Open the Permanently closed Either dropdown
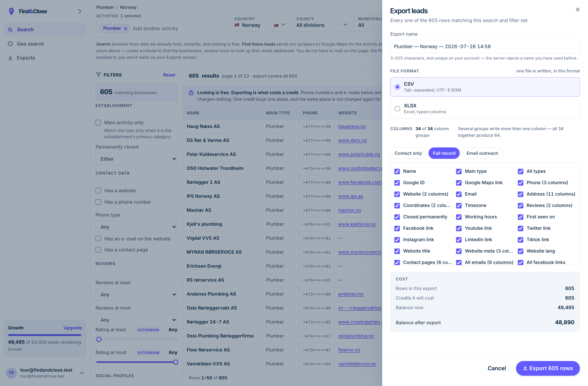Image resolution: width=588 pixels, height=386 pixels. pyautogui.click(x=136, y=159)
